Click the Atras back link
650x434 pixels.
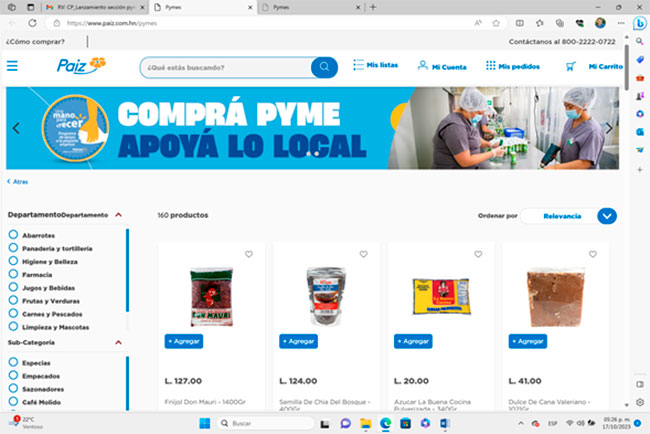(x=18, y=182)
